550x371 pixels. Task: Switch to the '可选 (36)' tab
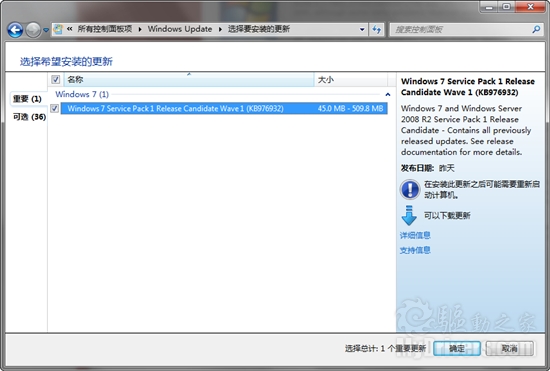pos(29,117)
